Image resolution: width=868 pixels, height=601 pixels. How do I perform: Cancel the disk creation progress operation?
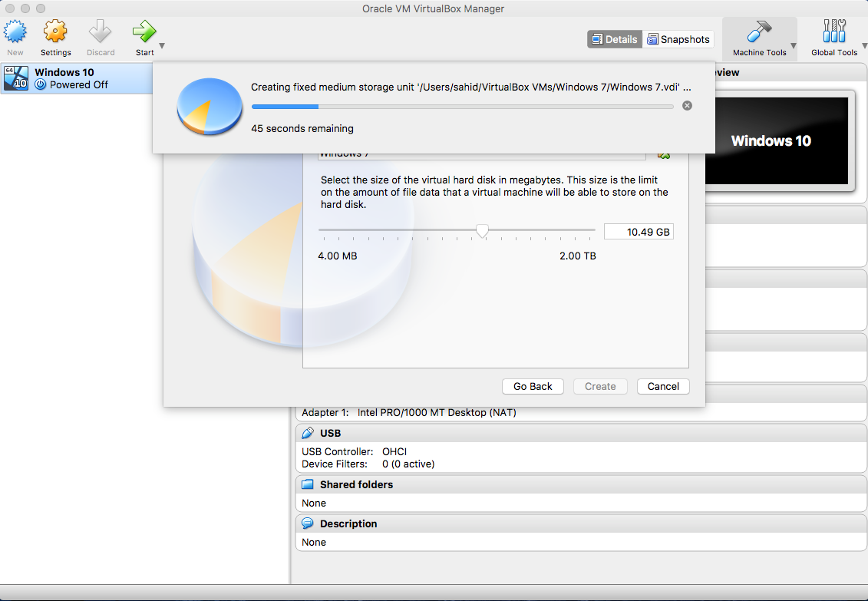687,106
